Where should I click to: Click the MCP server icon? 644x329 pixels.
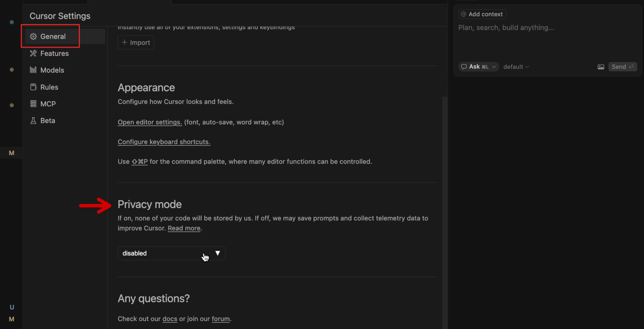point(33,104)
